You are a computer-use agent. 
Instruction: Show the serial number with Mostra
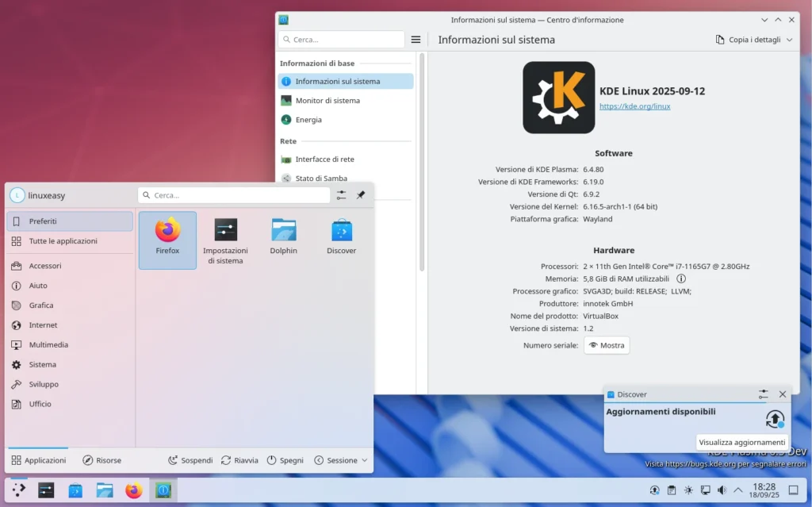(x=606, y=345)
